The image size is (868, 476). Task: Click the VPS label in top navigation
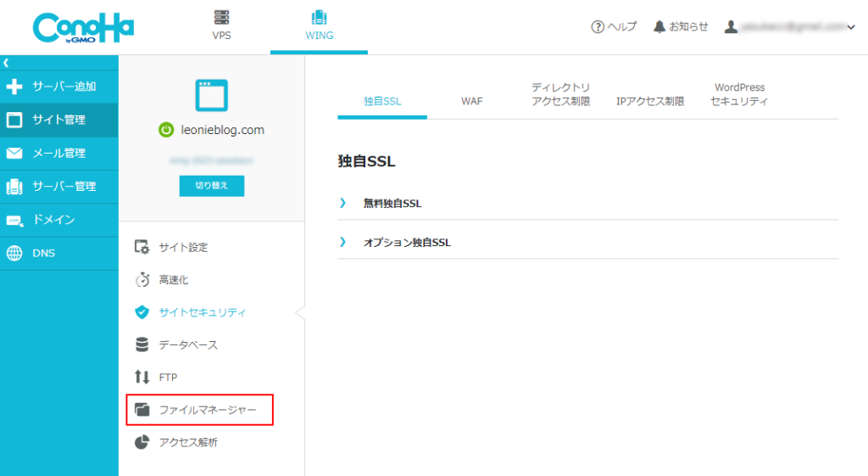221,36
